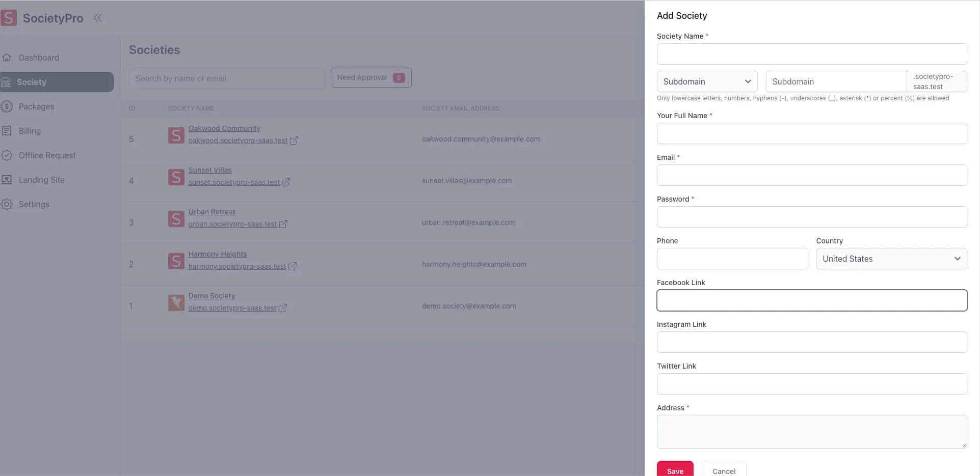Open Urban Retreat external link icon
The image size is (980, 476).
point(283,224)
